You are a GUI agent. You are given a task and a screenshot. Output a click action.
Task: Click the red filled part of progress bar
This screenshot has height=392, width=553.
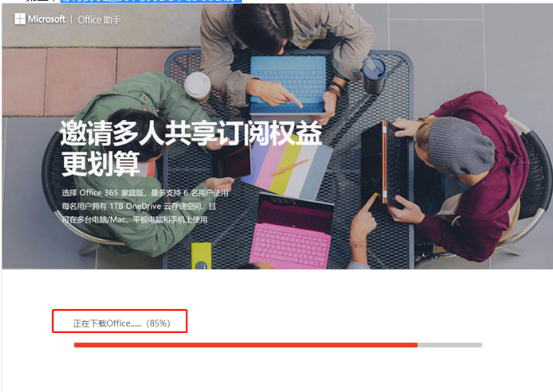click(x=245, y=345)
